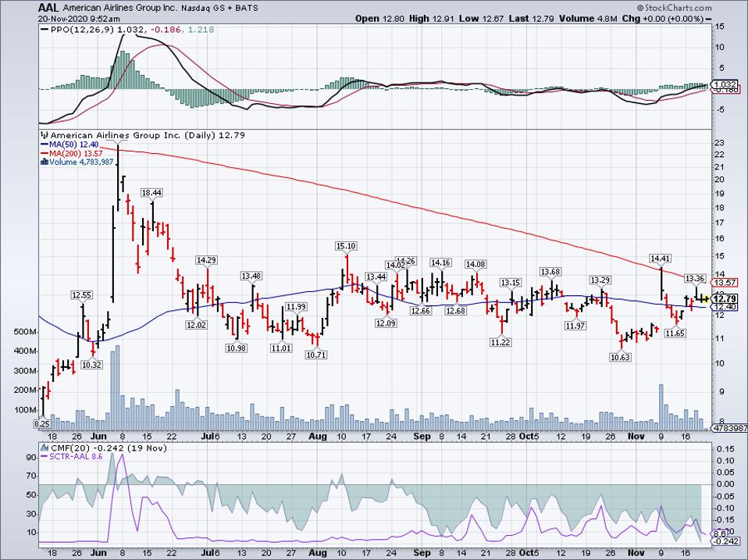The width and height of the screenshot is (748, 560).
Task: Click the 14.08 price label
Action: click(x=476, y=264)
